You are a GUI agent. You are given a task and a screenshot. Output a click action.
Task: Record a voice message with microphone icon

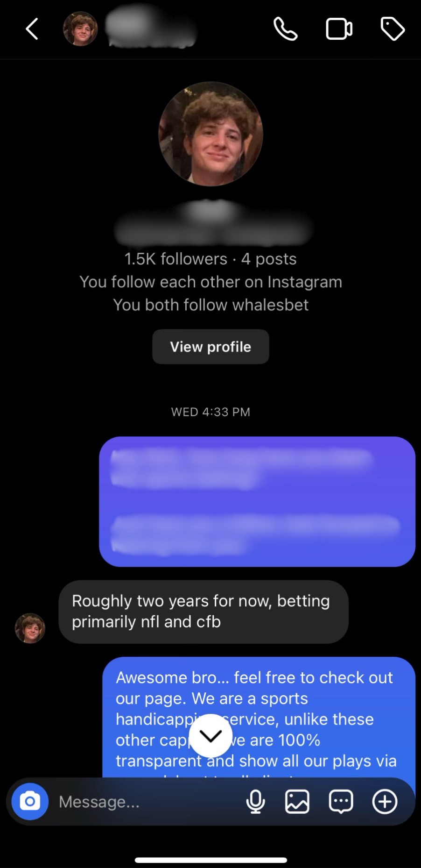pos(255,802)
